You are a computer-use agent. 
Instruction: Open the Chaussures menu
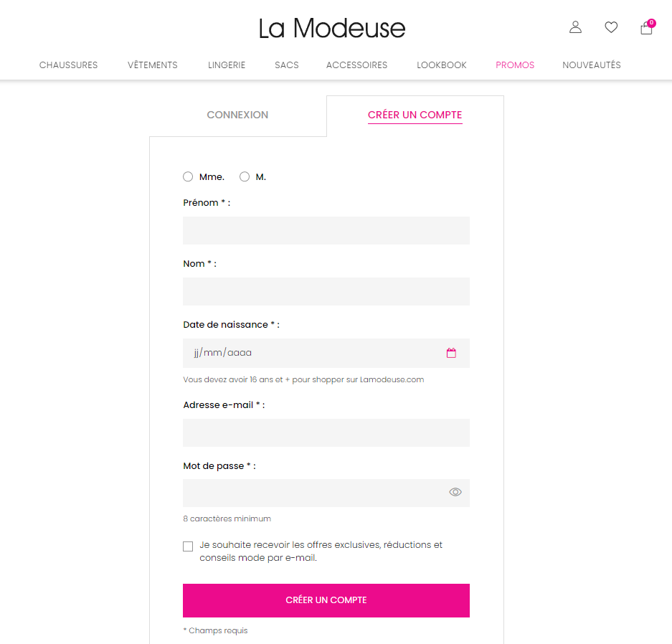coord(69,65)
